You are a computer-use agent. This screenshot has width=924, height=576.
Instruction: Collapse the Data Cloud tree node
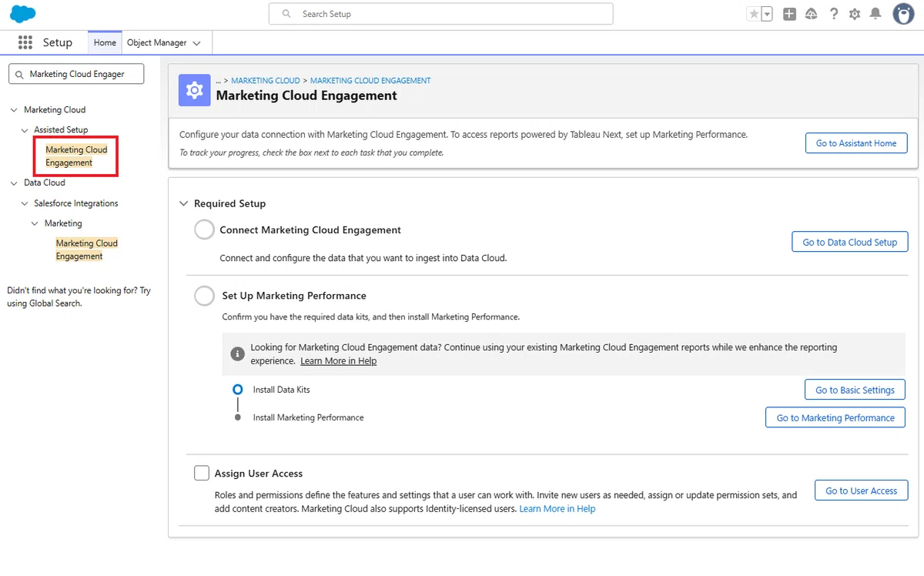coord(14,183)
